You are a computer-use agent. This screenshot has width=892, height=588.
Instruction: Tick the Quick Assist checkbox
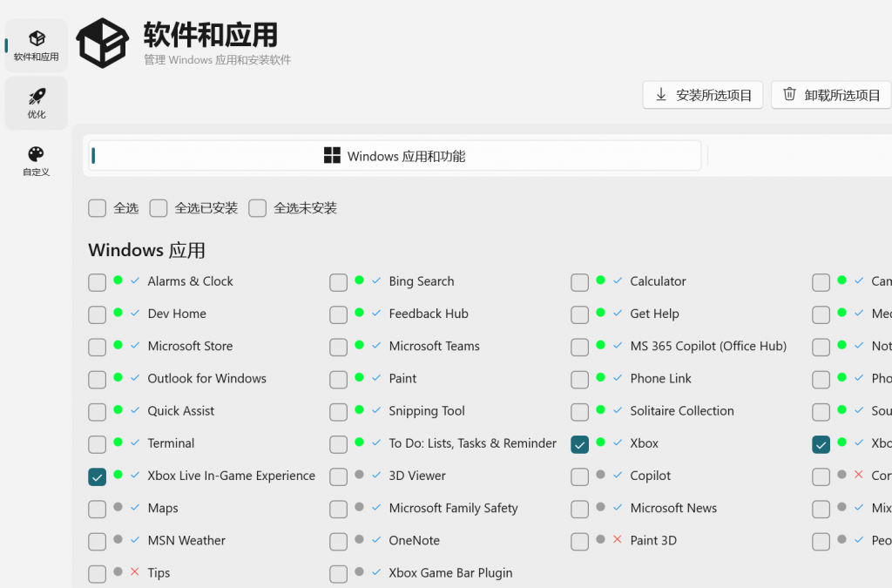point(98,412)
